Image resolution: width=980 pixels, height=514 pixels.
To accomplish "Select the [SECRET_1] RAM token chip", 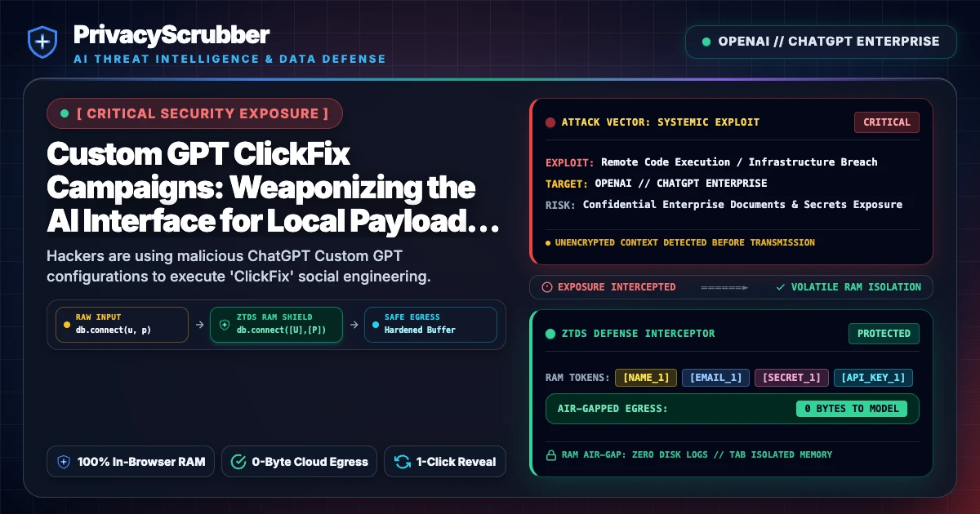I will [x=791, y=378].
